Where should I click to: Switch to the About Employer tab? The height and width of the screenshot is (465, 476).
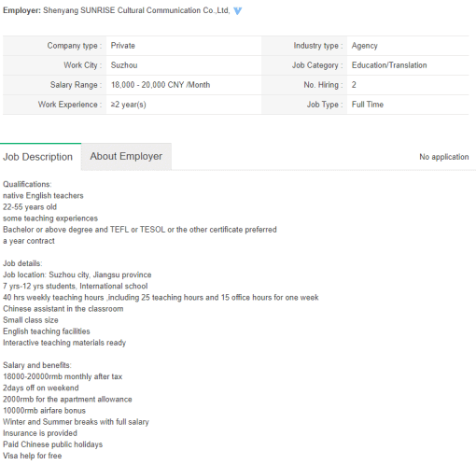[126, 156]
